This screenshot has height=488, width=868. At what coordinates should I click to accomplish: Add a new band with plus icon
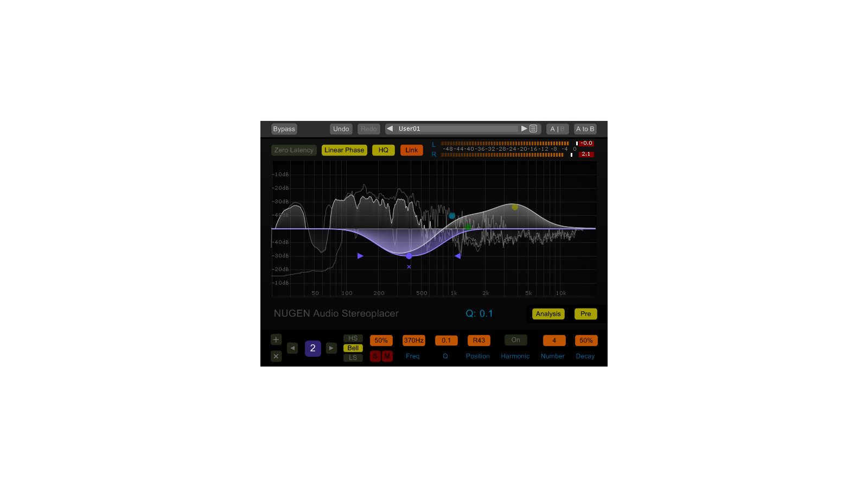click(276, 339)
